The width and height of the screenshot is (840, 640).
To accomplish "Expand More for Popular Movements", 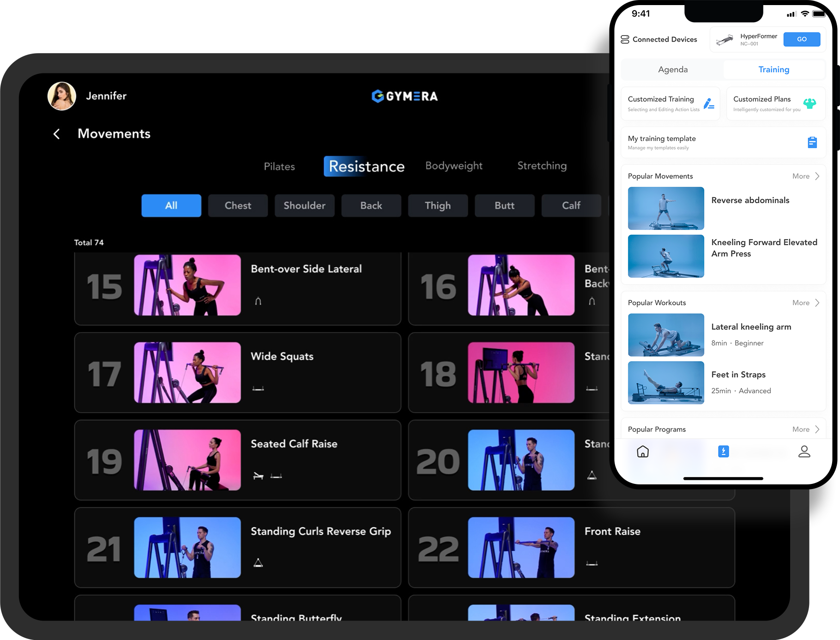I will click(x=805, y=176).
